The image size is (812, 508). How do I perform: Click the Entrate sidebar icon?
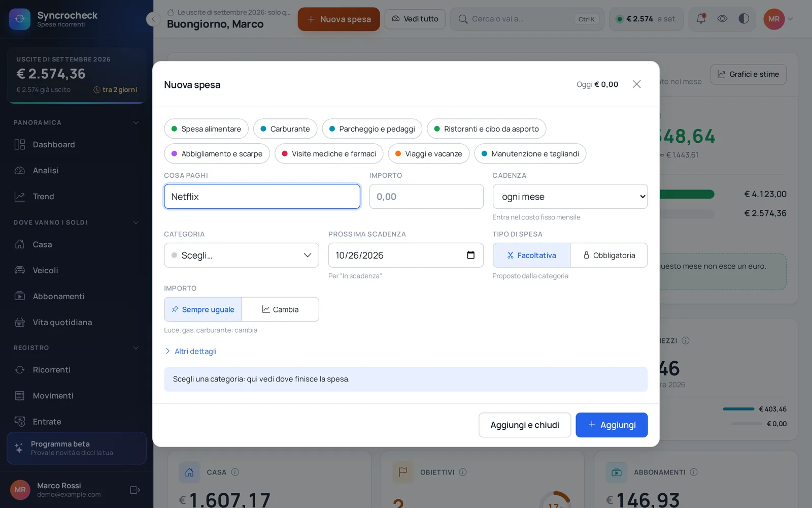pos(20,422)
